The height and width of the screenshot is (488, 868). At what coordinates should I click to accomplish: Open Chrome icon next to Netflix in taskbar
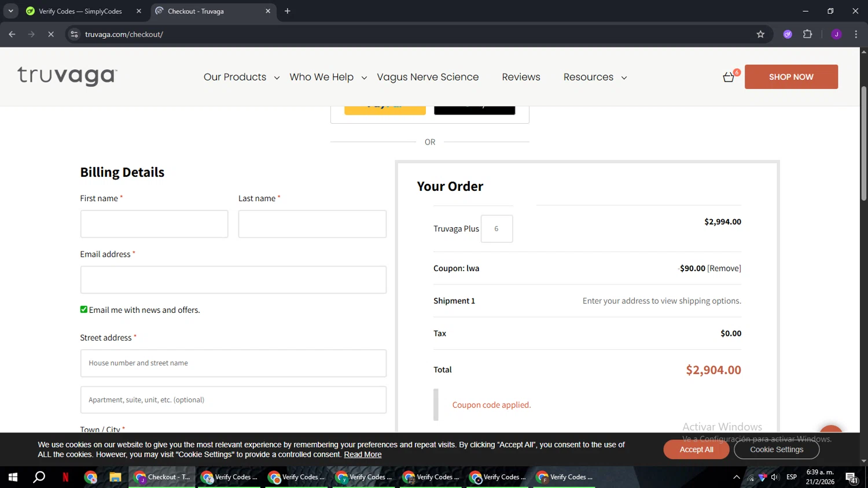click(x=90, y=477)
